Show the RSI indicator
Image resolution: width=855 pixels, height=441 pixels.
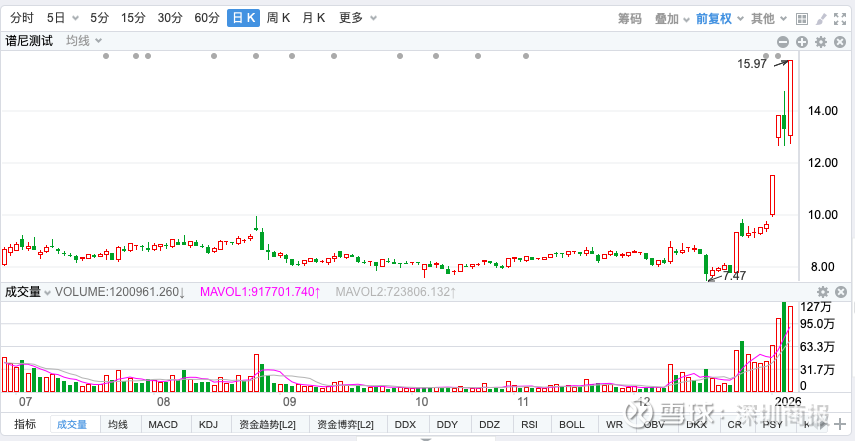529,425
